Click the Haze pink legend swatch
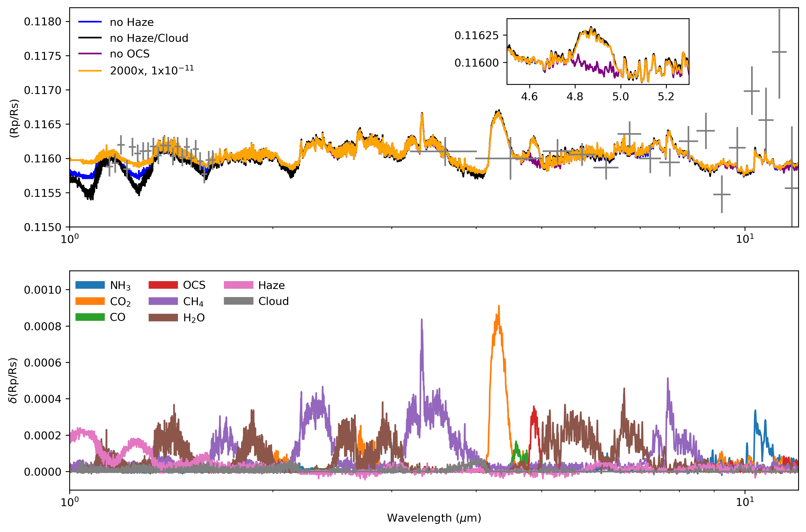 click(239, 285)
